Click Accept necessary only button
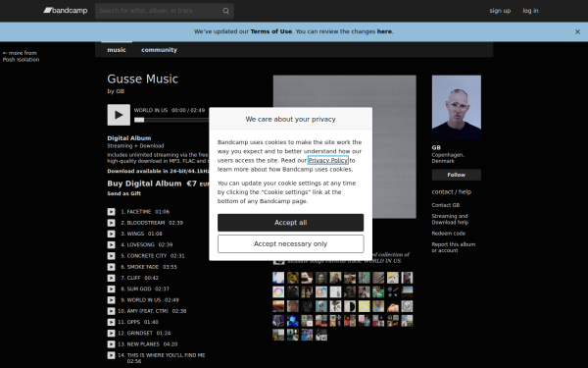The height and width of the screenshot is (368, 588). click(291, 244)
